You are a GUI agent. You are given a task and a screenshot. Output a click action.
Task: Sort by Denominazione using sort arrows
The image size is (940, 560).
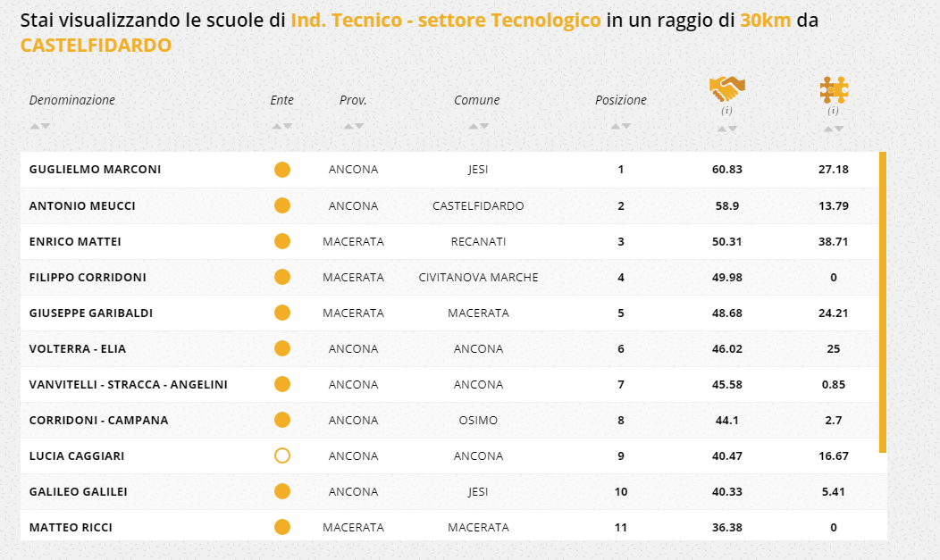tap(39, 126)
